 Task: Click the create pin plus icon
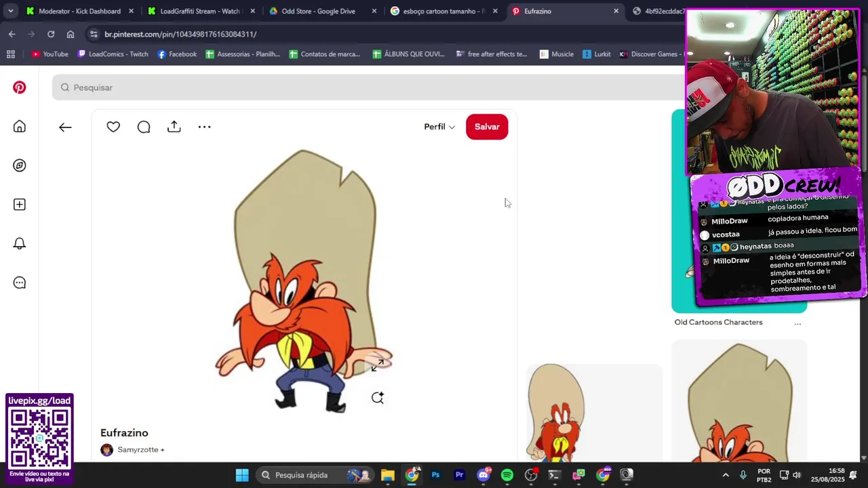(x=20, y=205)
